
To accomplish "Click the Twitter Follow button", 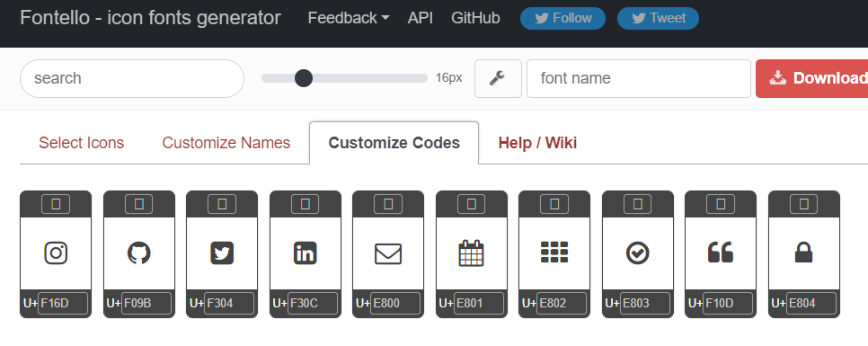I will point(563,18).
